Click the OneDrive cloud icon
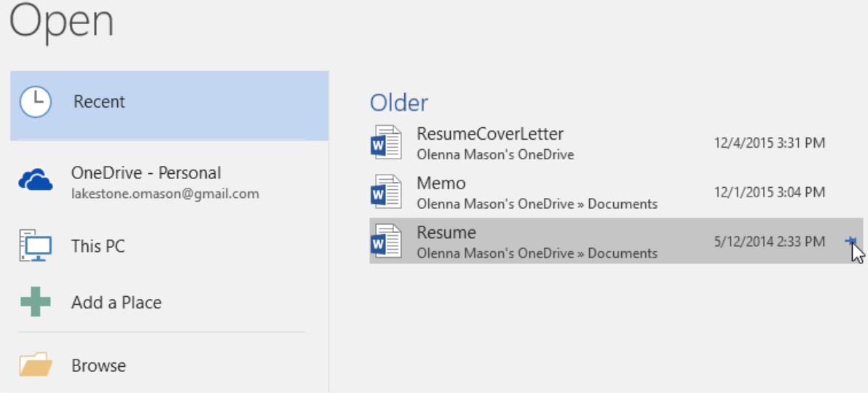868x393 pixels. click(35, 180)
